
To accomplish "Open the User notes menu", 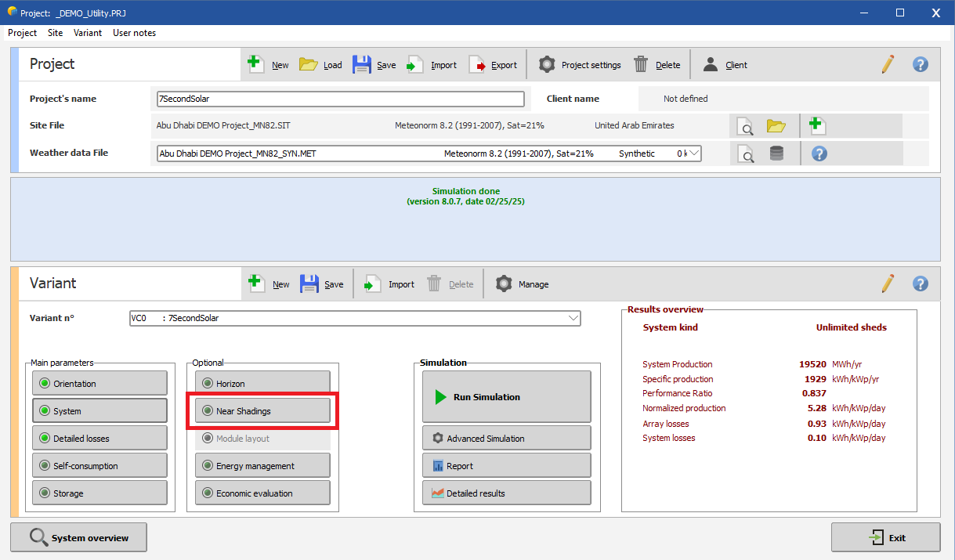I will coord(134,33).
